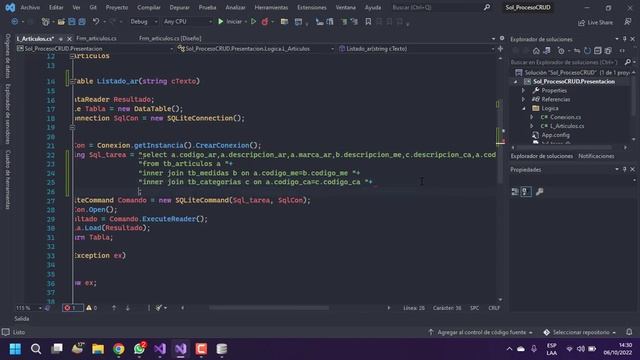Switch to the Frm_articulos.cs tab

[96, 38]
